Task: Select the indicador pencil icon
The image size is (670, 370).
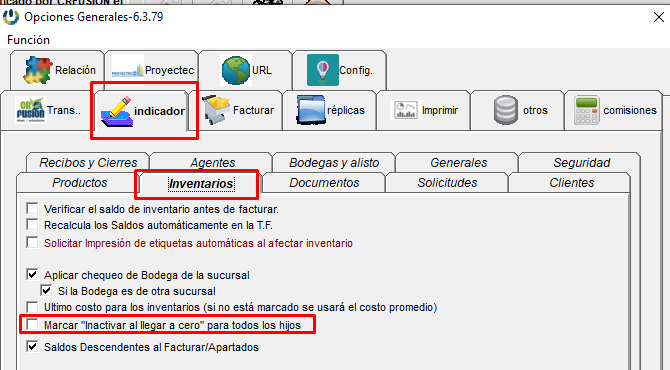Action: [x=116, y=112]
